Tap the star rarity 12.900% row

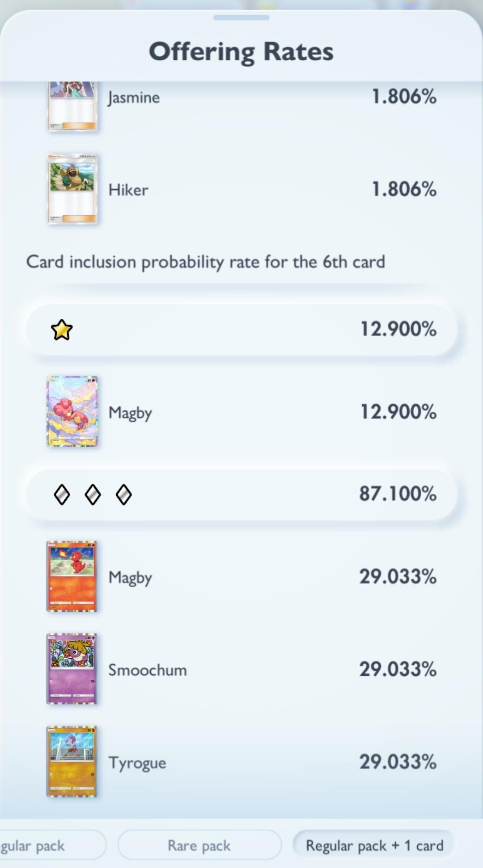(x=241, y=330)
